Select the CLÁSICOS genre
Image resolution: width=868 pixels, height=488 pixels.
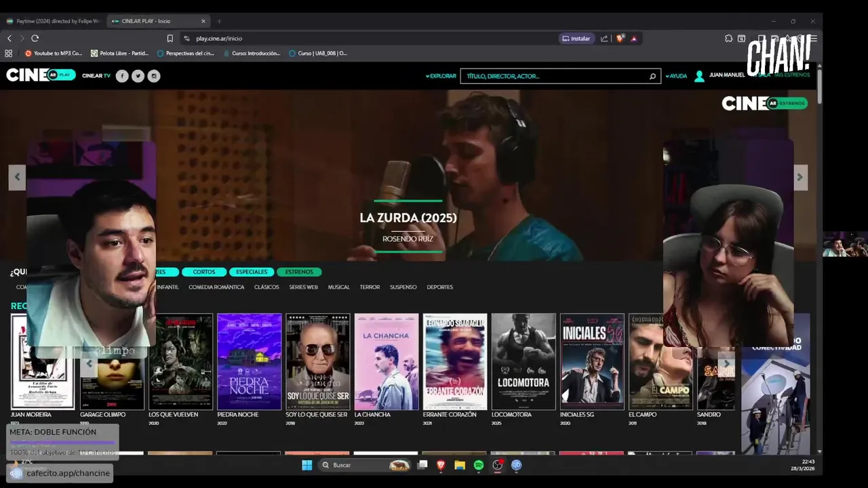[x=267, y=287]
